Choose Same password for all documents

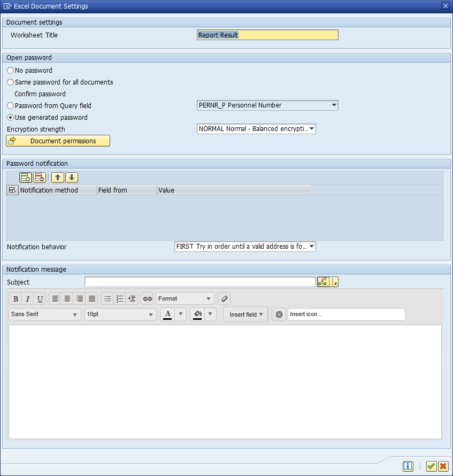(10, 82)
